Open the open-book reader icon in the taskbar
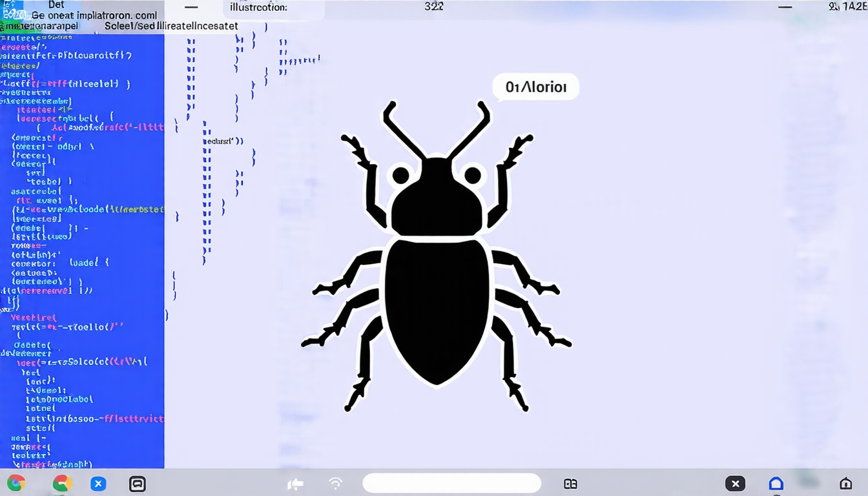This screenshot has width=868, height=496. point(570,484)
